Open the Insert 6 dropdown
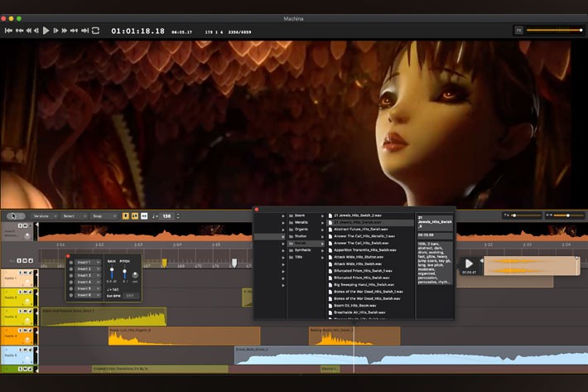 coord(88,295)
